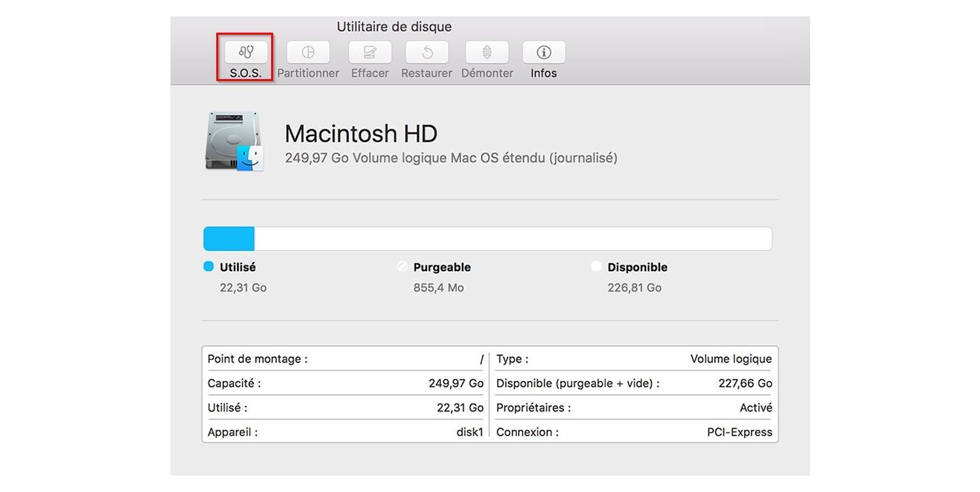This screenshot has height=492, width=980.
Task: Select the 249,97 Go volume description line
Action: 451,158
